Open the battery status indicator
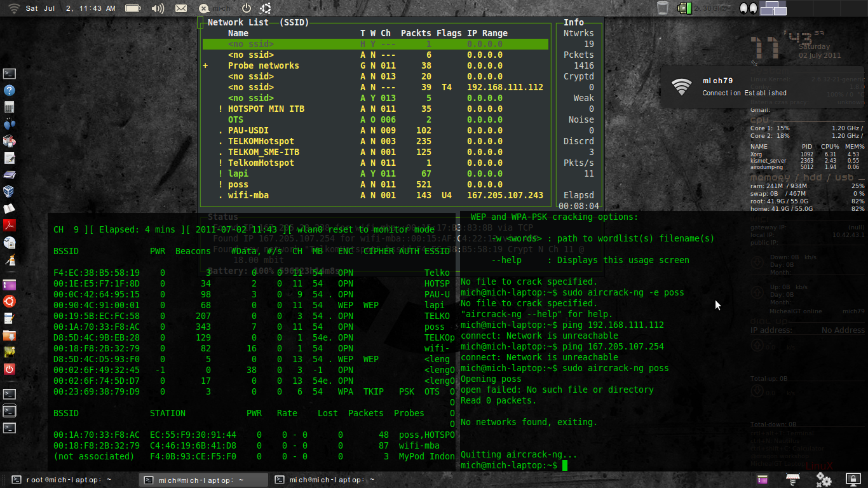 [133, 8]
